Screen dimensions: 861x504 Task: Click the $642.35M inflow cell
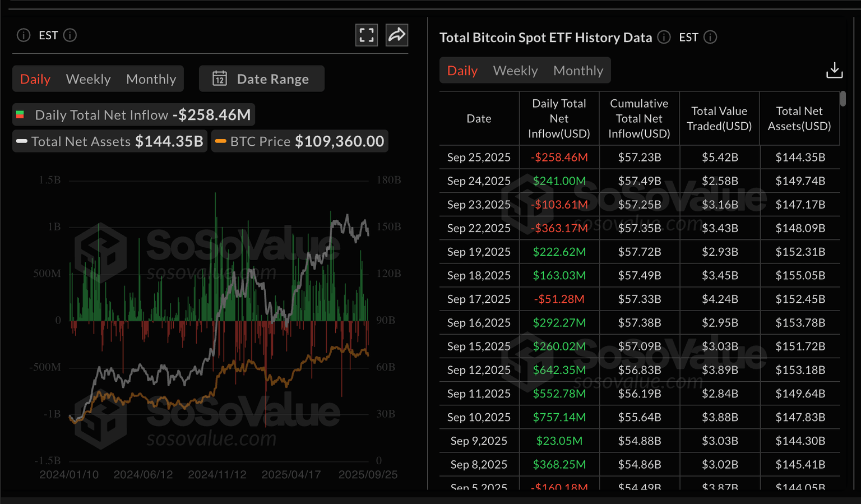point(559,370)
